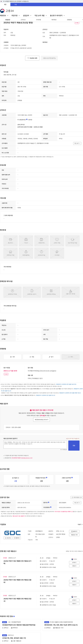Click the 기타 screening method tile
The image size is (83, 644).
(x=70, y=357)
